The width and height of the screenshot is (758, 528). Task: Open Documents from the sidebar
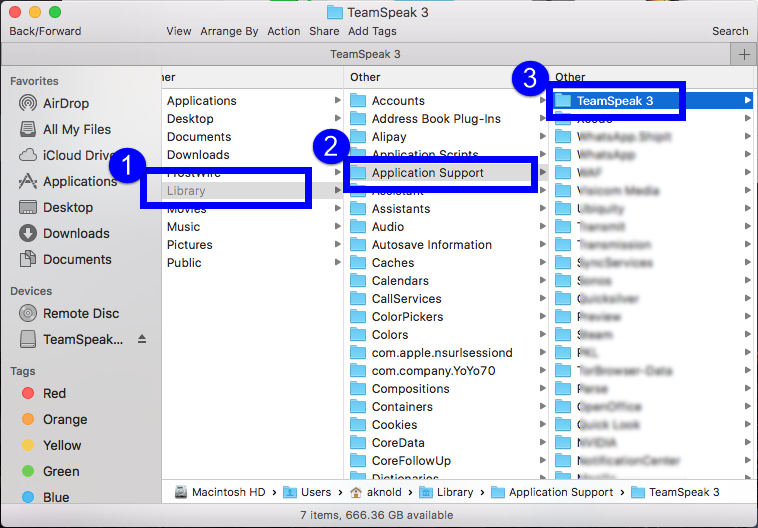pyautogui.click(x=65, y=260)
